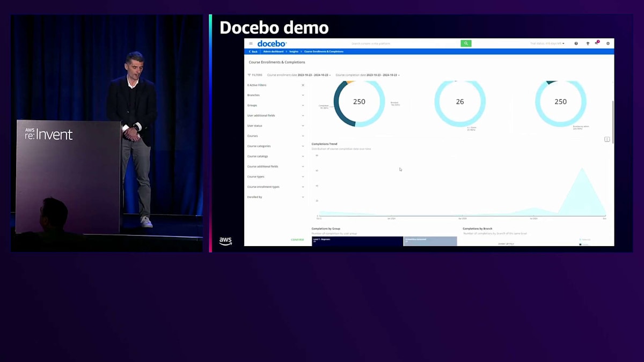Screen dimensions: 644x362
Task: Expand the User additional fields filter
Action: click(x=275, y=116)
